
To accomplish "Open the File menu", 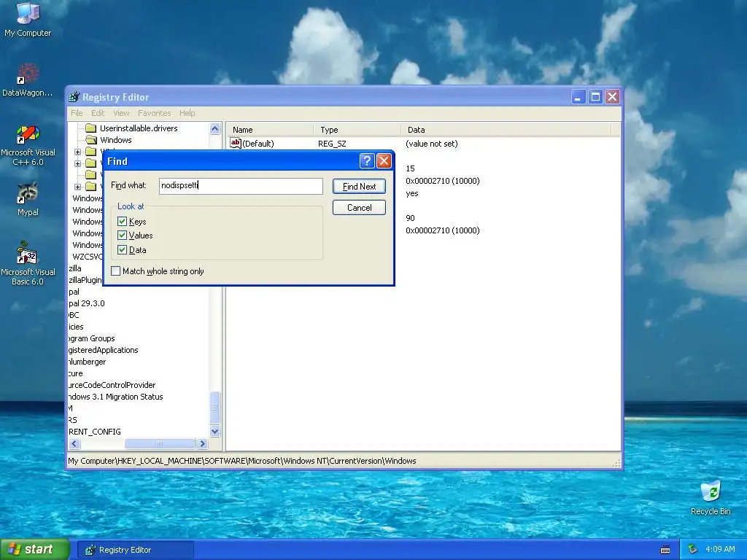I will (x=76, y=113).
